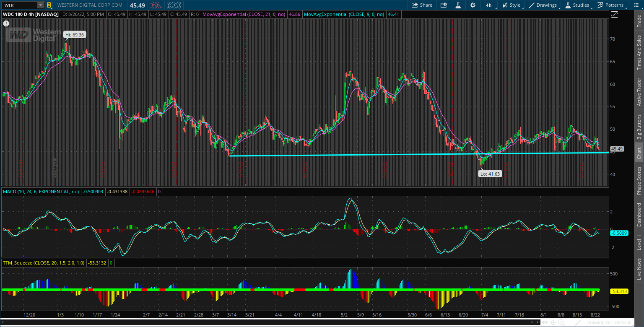Click the WESTERN DIGITAL CORP COM name

coord(90,5)
